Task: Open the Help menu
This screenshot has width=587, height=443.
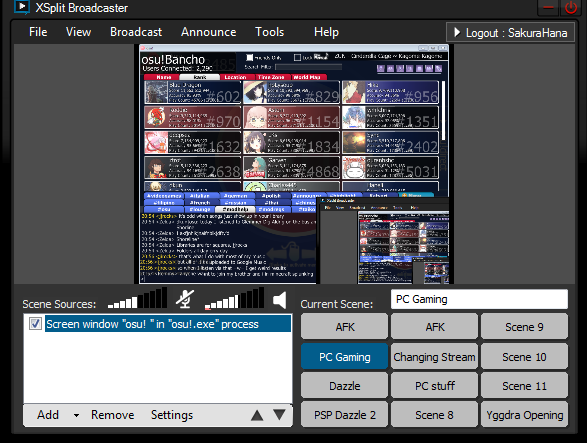Action: (x=326, y=32)
